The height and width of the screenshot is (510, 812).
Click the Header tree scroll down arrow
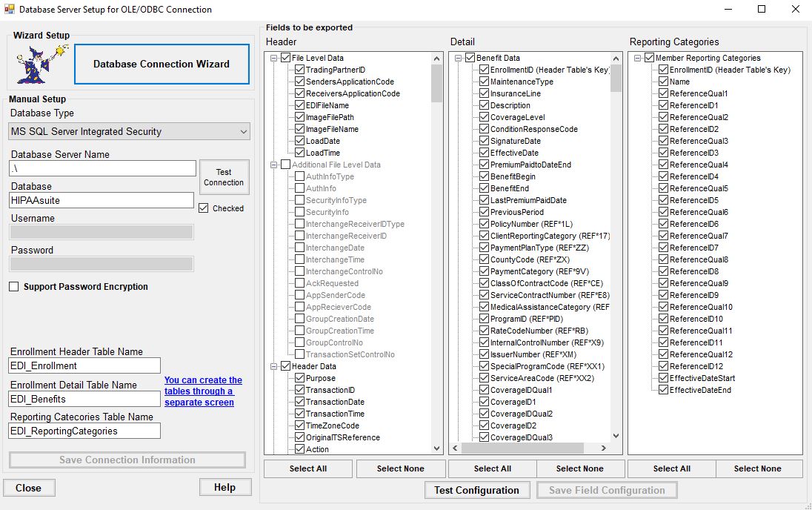coord(436,448)
